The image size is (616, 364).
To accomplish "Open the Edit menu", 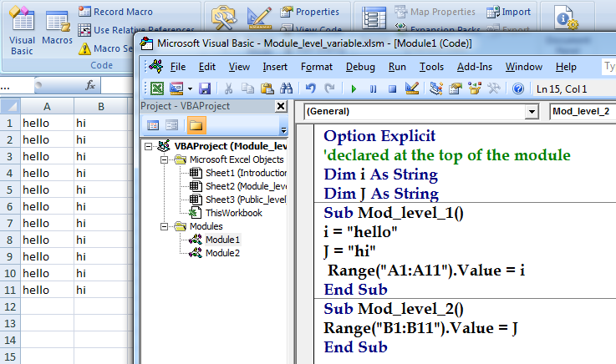I will pos(207,67).
